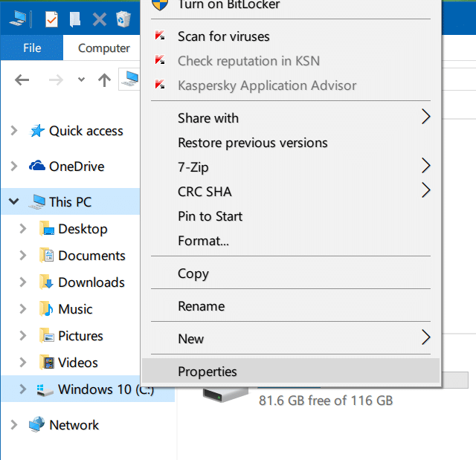Viewport: 476px width, 460px height.
Task: Click the Downloads folder icon
Action: [x=46, y=282]
